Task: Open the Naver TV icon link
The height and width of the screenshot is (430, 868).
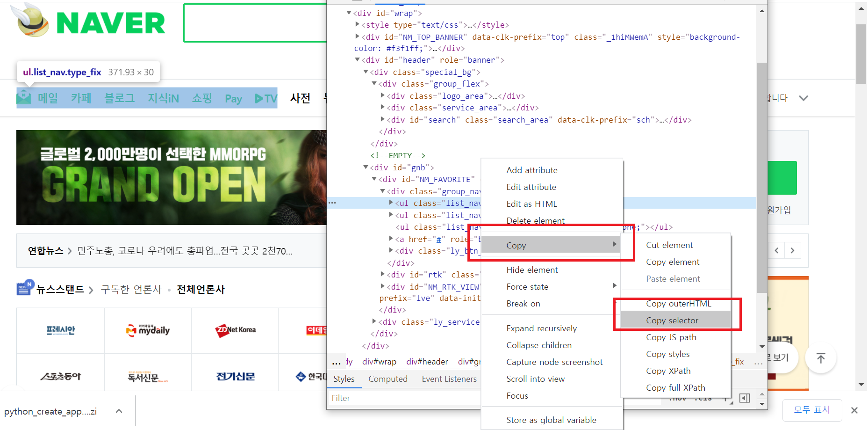Action: (265, 98)
